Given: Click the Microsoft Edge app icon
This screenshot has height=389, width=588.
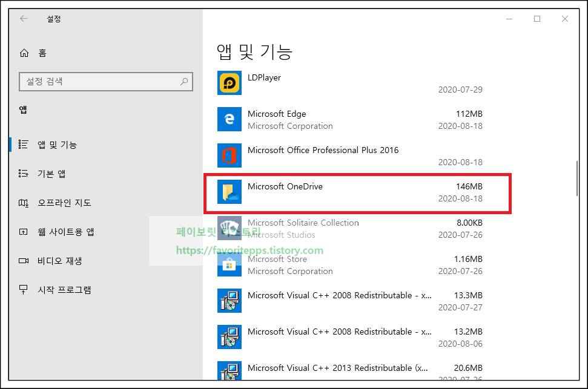Looking at the screenshot, I should [230, 119].
